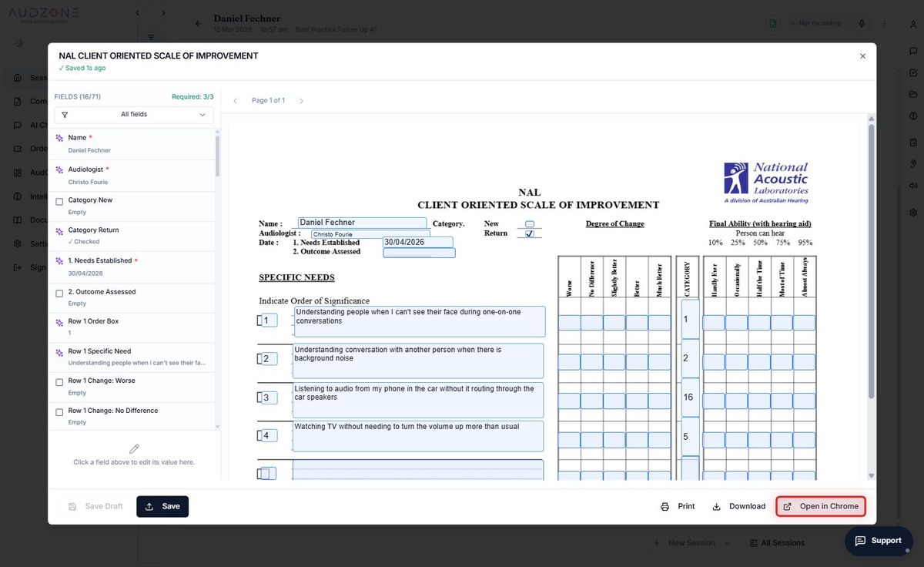Click the Needs Established date field

[418, 242]
